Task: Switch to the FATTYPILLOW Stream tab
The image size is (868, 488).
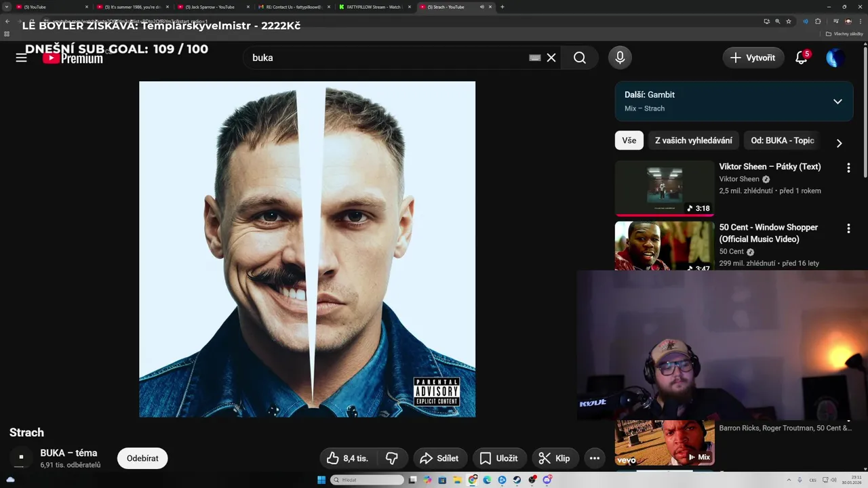Action: (374, 7)
